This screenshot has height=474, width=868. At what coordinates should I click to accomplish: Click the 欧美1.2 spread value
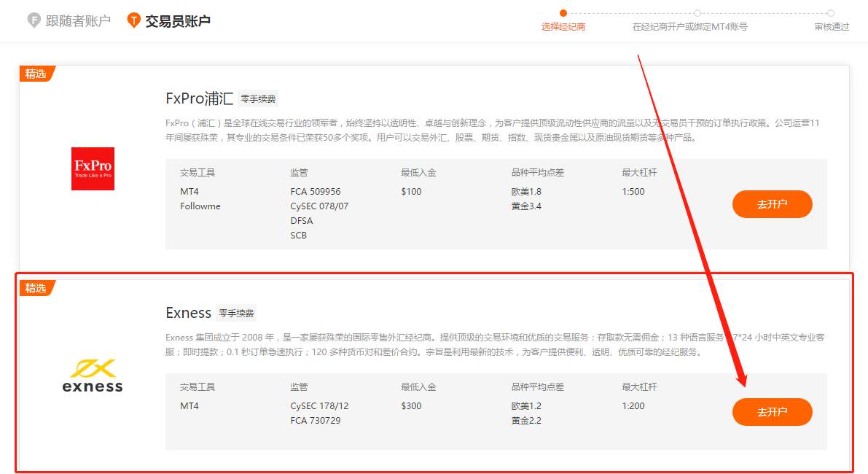pos(526,406)
